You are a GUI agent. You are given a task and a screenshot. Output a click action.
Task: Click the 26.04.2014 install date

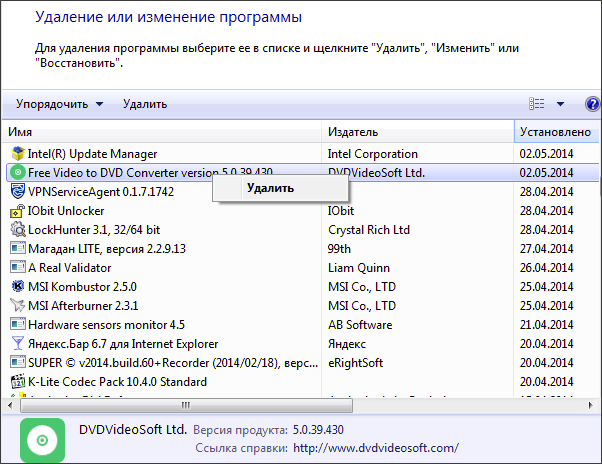(x=546, y=268)
